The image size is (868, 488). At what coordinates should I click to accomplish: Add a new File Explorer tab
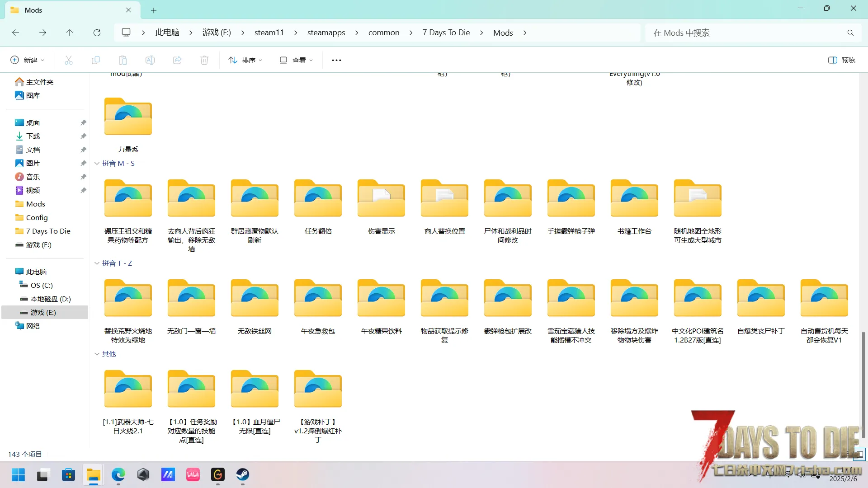click(154, 10)
